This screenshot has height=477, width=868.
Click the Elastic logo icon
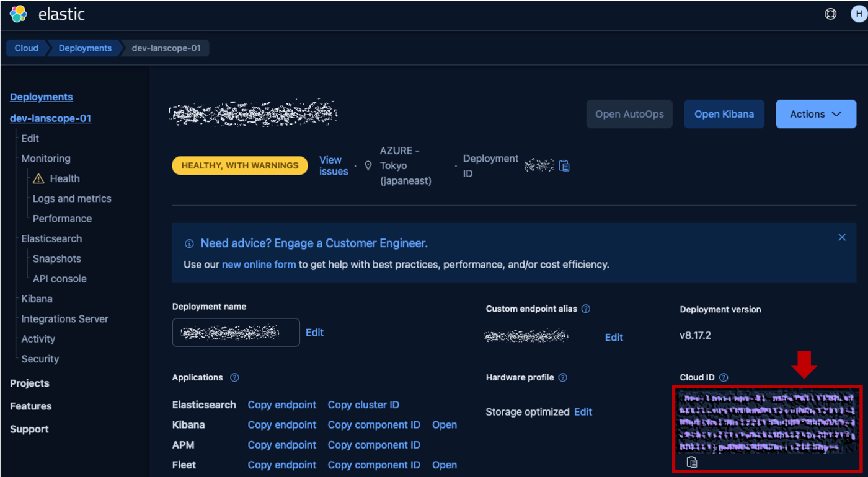click(19, 14)
